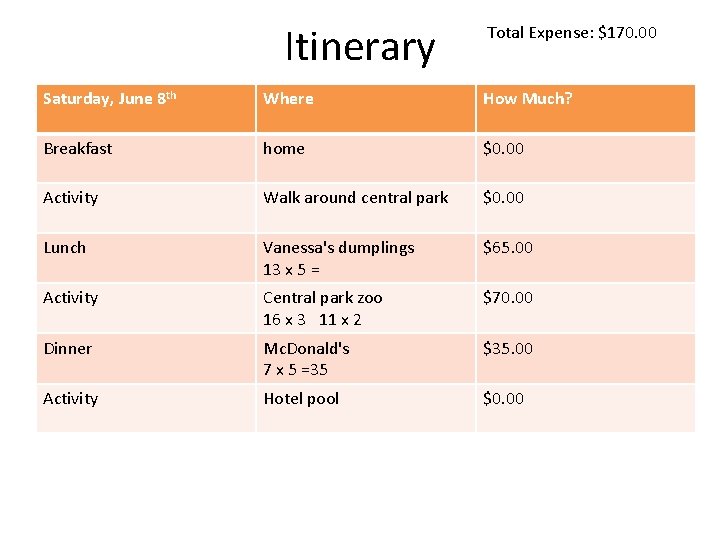Click the Breakfast row label
This screenshot has height=540, width=720.
(x=77, y=149)
